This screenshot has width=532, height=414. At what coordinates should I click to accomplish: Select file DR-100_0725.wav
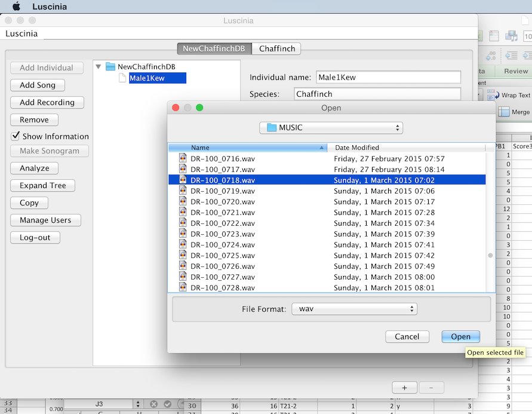(327, 256)
